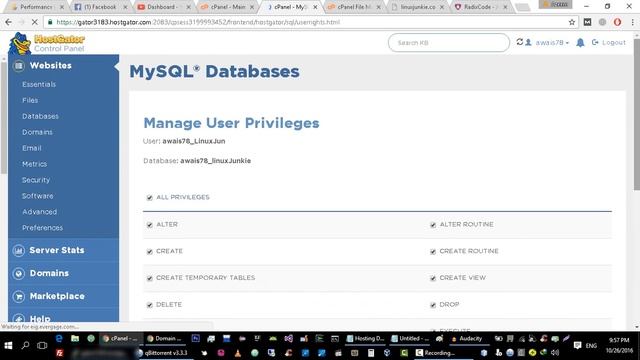Image resolution: width=640 pixels, height=360 pixels.
Task: Switch to the cPanel File Manager browser tab
Action: point(353,7)
